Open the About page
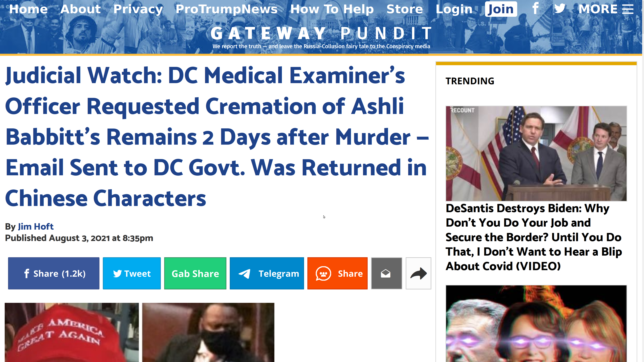 click(x=80, y=9)
